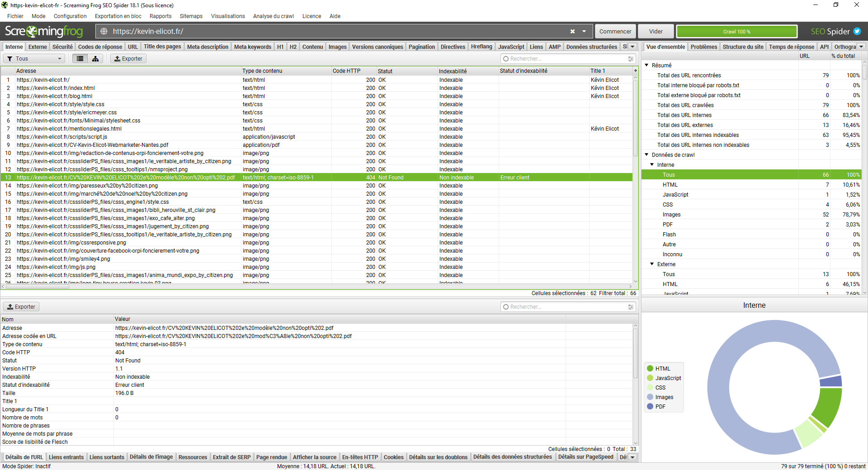
Task: Switch to list view icon
Action: pos(80,59)
